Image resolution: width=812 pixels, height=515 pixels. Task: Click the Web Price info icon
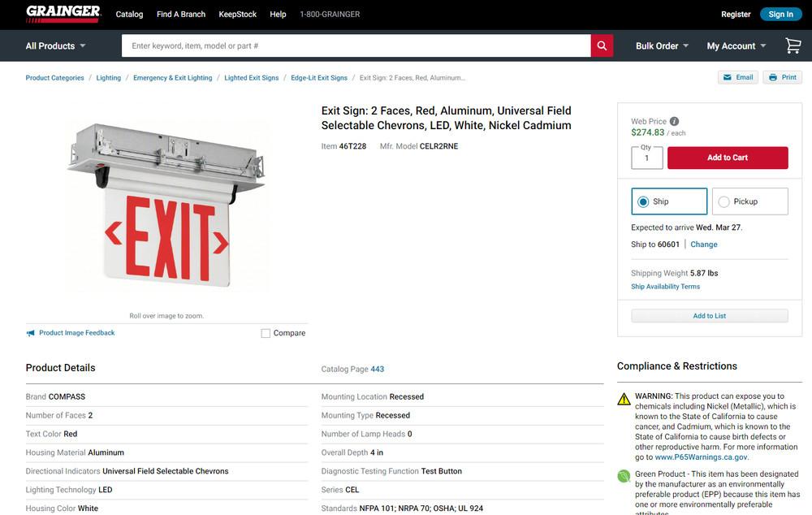[674, 121]
